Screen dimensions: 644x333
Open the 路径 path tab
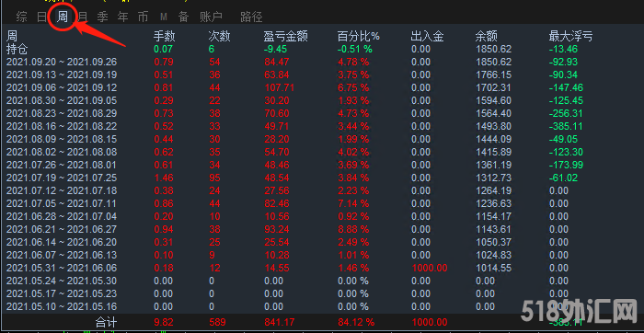[251, 17]
